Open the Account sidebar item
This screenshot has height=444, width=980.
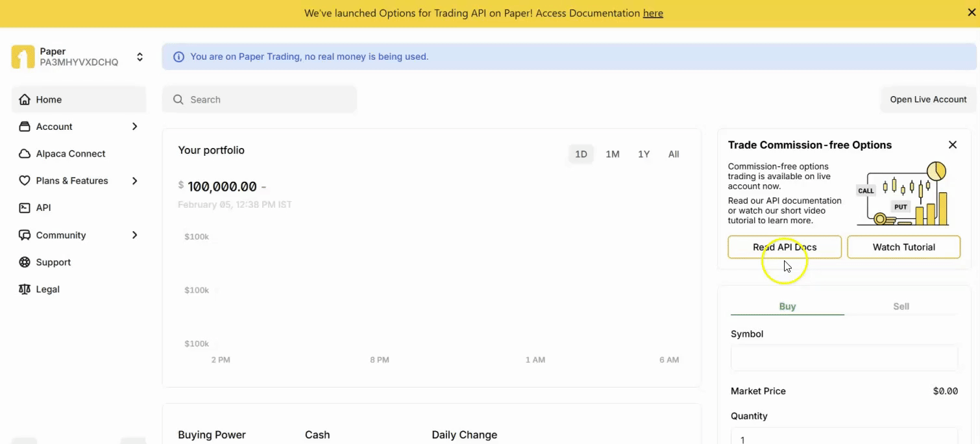79,127
